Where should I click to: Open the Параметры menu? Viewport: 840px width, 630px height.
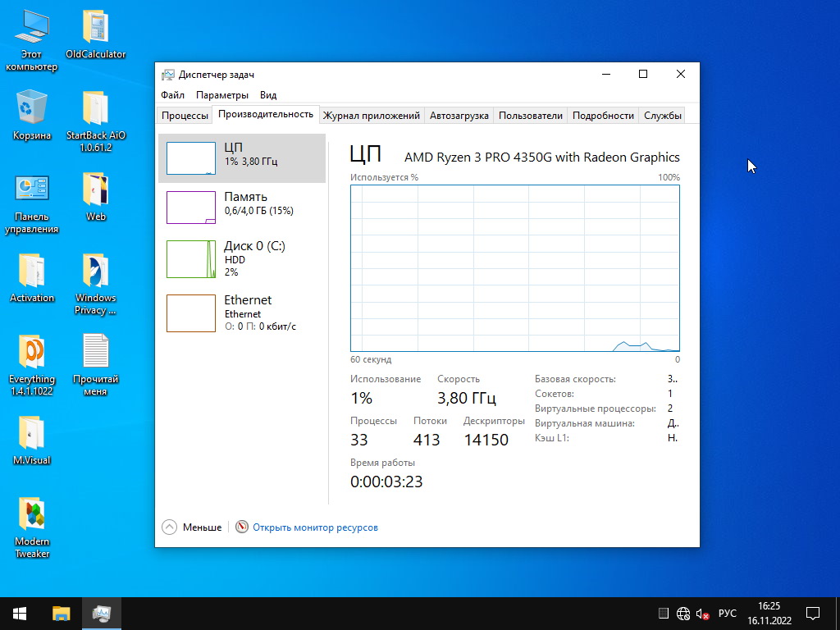(x=222, y=94)
